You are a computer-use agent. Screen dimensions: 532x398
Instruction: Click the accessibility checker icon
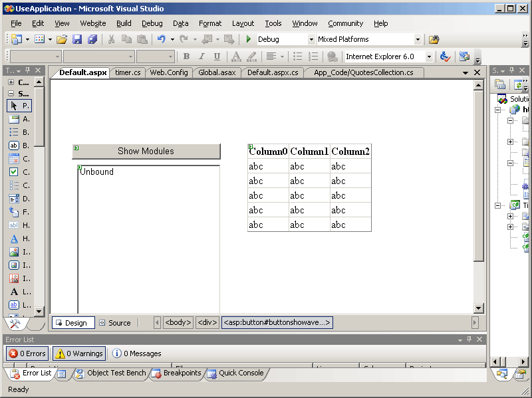[445, 57]
